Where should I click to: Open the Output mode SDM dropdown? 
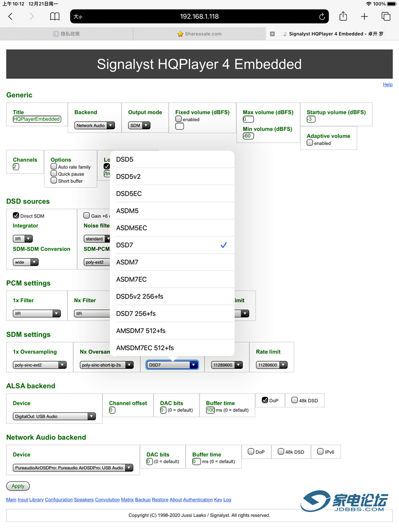tap(139, 126)
